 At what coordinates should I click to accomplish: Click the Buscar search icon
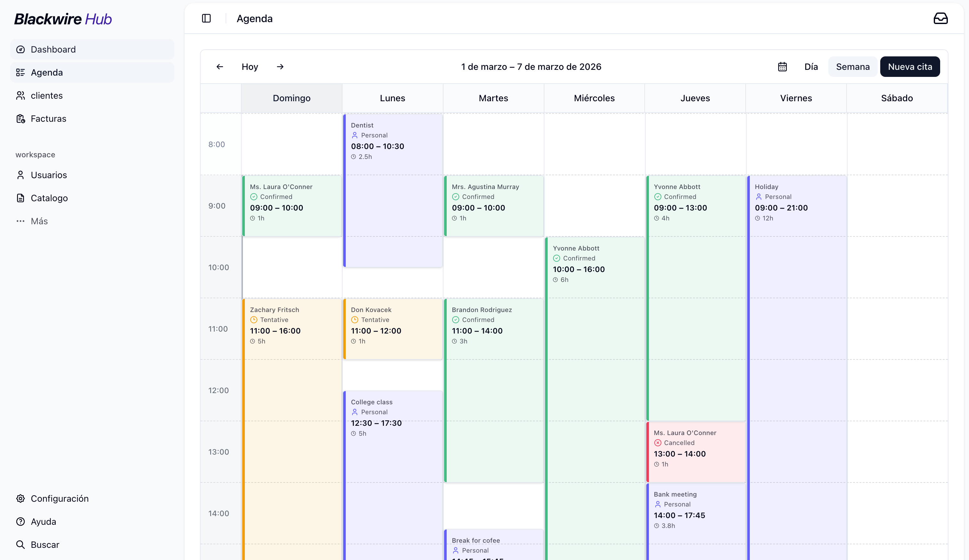pos(21,545)
